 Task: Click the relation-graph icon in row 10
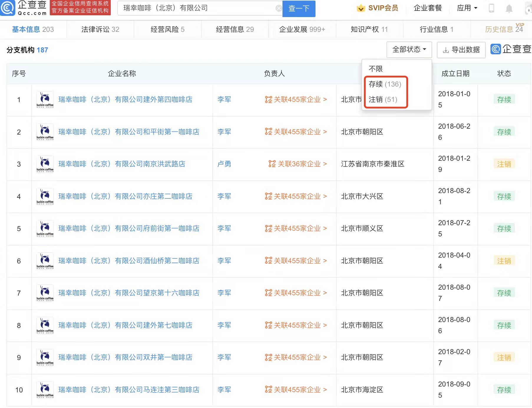(x=268, y=390)
